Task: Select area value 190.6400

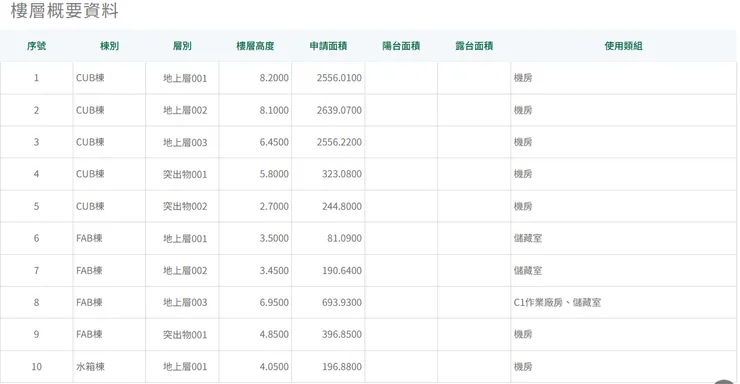Action: point(342,270)
